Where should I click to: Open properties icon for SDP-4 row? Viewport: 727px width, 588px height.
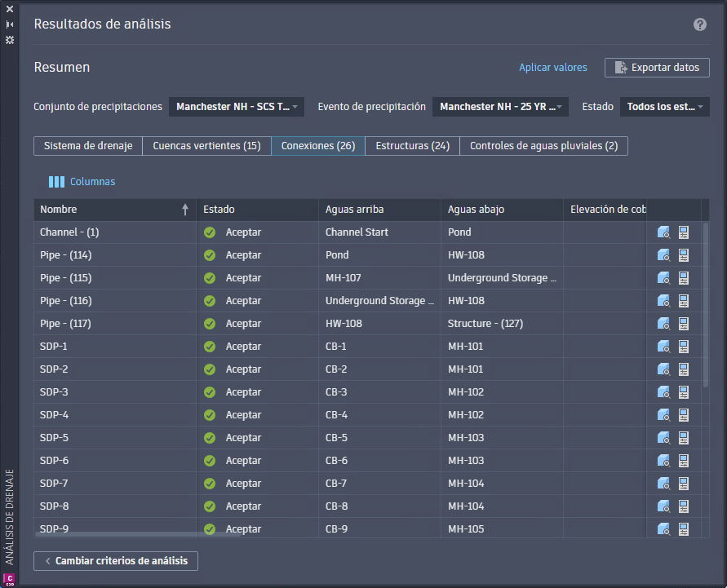pyautogui.click(x=684, y=415)
